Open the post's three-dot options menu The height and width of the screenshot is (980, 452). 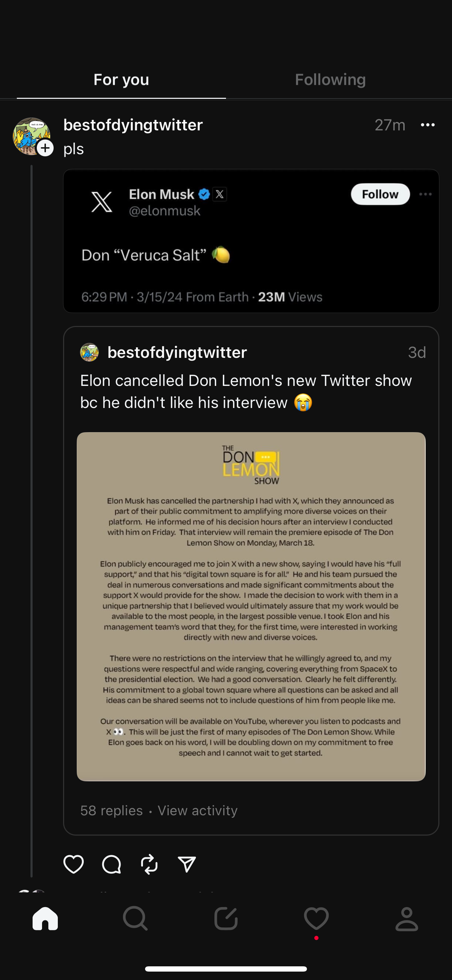(428, 125)
